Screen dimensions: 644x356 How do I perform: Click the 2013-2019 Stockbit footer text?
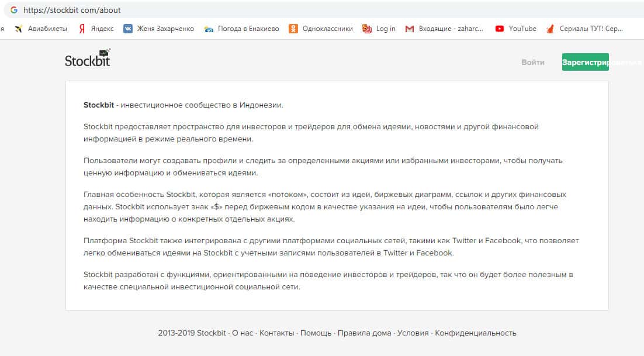pyautogui.click(x=192, y=333)
